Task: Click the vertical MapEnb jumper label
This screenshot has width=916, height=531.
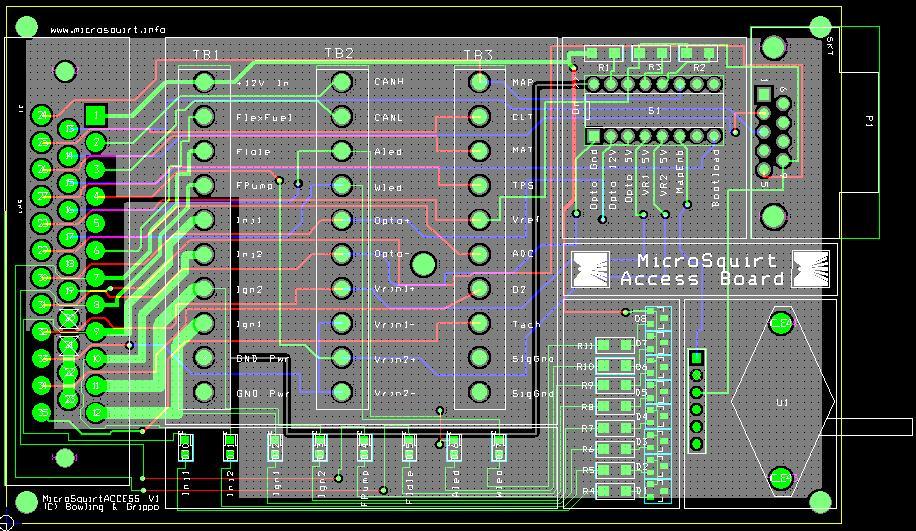Action: point(680,173)
